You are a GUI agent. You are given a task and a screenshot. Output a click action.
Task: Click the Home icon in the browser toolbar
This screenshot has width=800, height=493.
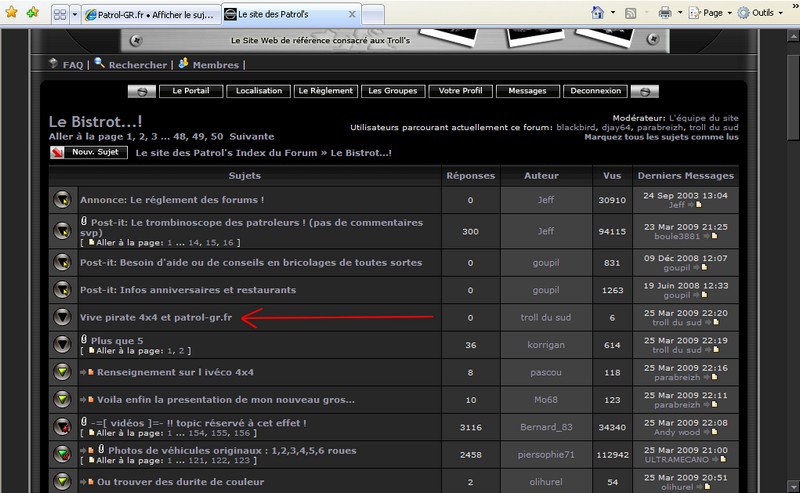pos(597,13)
